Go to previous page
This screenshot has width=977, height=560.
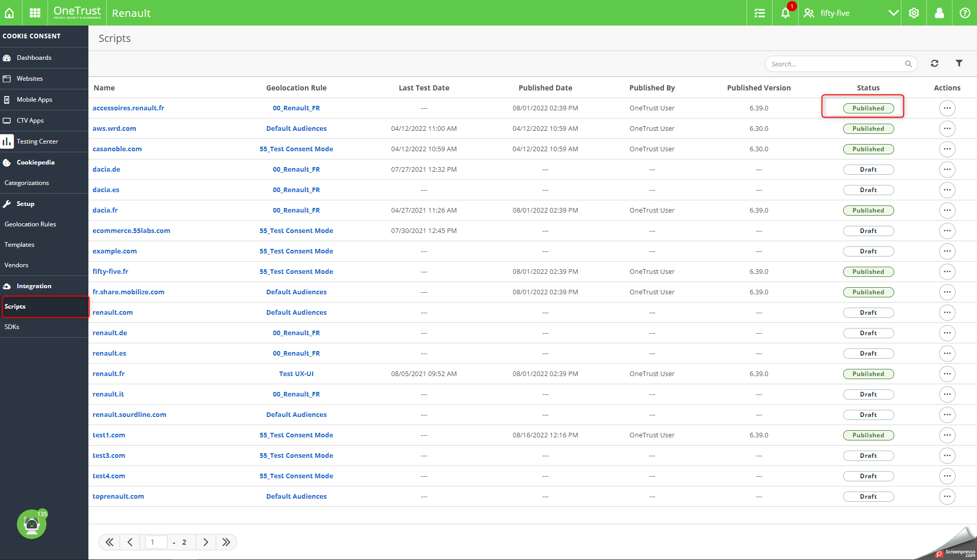click(130, 542)
